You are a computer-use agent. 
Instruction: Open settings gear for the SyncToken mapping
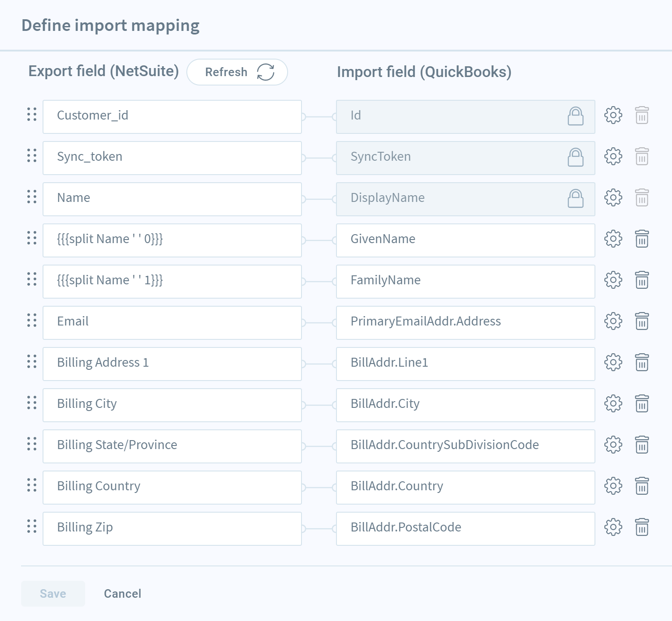click(x=613, y=157)
